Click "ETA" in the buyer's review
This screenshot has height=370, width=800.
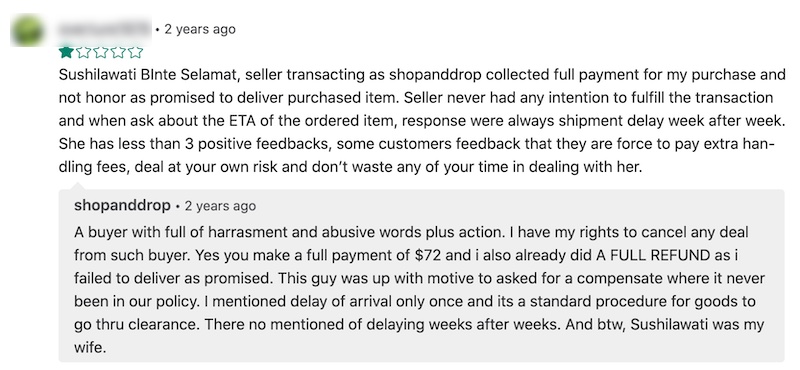coord(233,121)
